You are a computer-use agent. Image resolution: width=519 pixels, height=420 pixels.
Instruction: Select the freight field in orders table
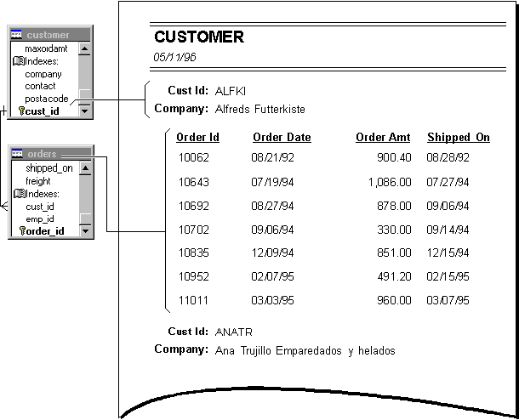[38, 181]
